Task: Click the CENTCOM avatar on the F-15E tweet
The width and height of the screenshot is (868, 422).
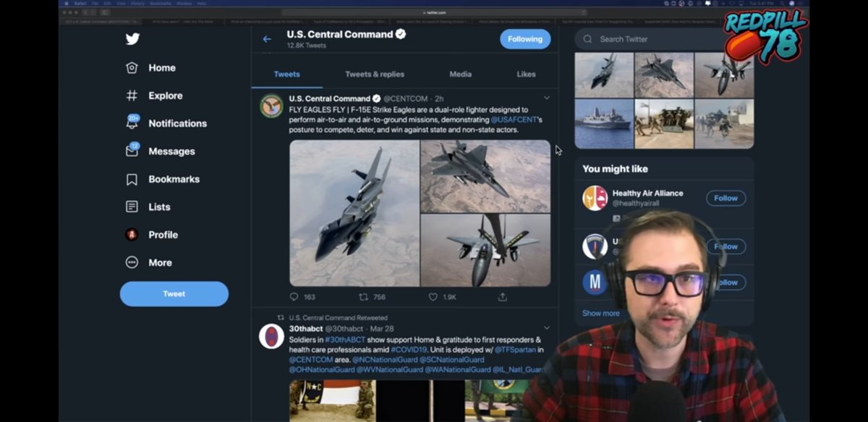Action: [271, 105]
